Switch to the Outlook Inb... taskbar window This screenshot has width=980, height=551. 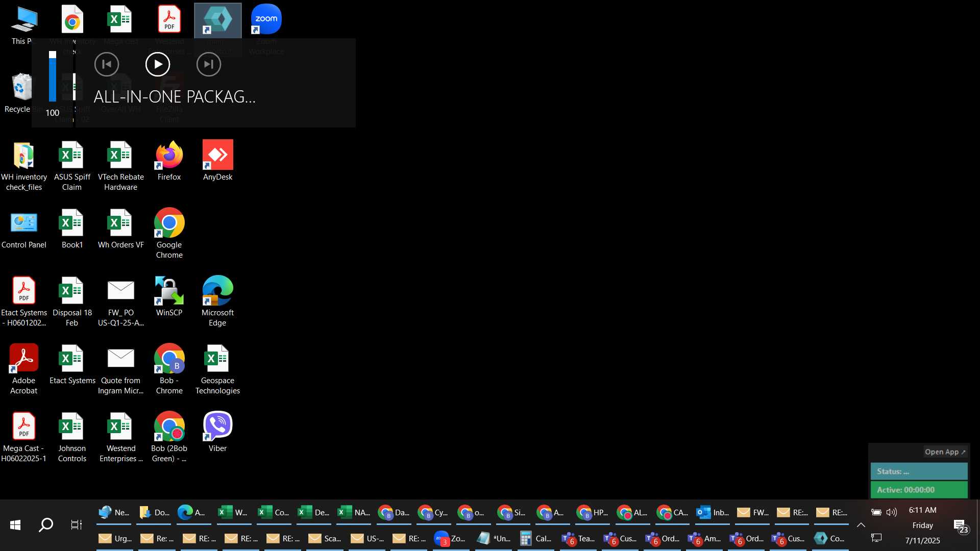pyautogui.click(x=713, y=512)
